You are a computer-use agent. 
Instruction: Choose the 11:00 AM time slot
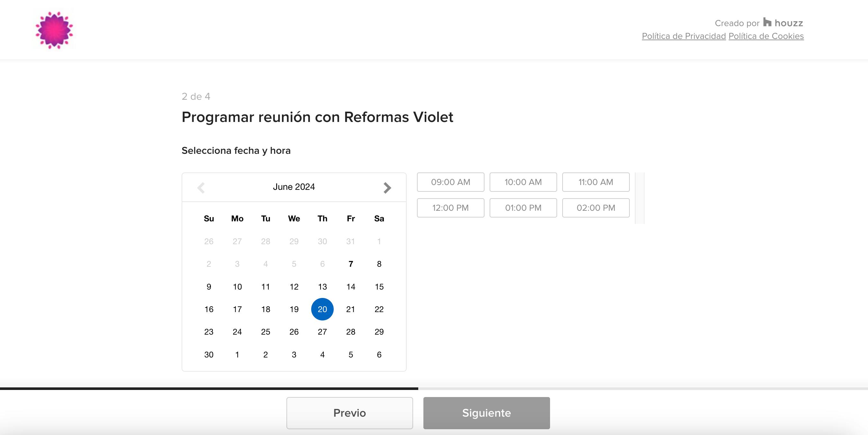click(x=595, y=182)
